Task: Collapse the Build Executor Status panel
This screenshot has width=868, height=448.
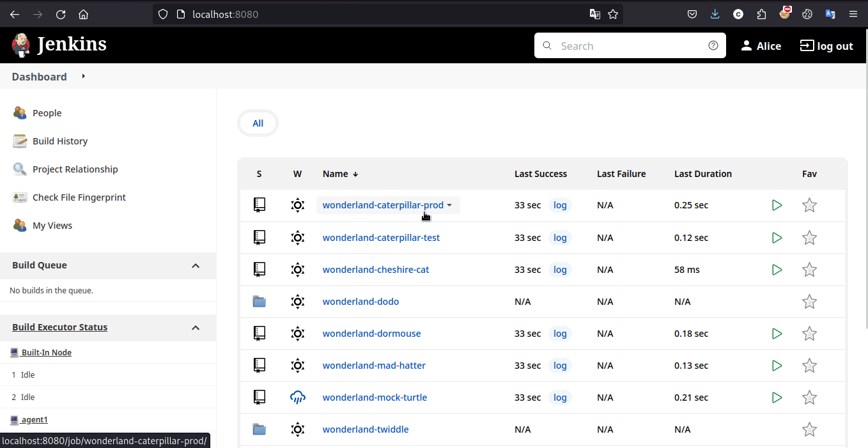Action: 196,327
